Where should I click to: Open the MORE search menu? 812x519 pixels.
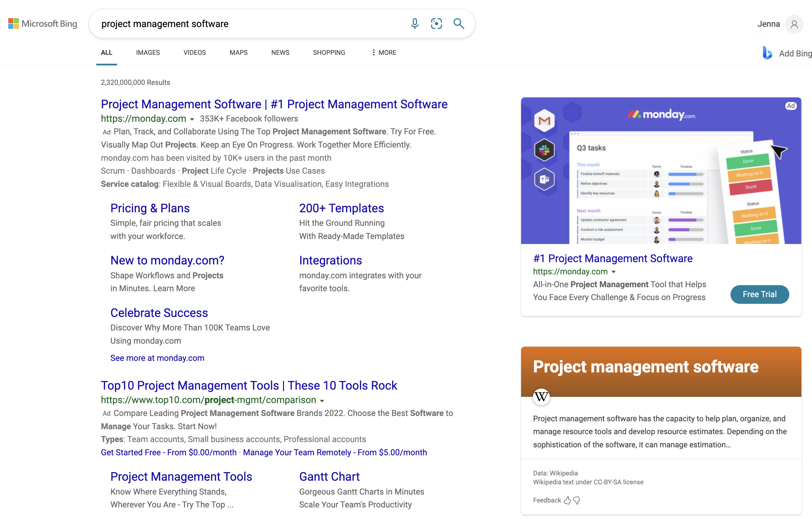tap(384, 52)
